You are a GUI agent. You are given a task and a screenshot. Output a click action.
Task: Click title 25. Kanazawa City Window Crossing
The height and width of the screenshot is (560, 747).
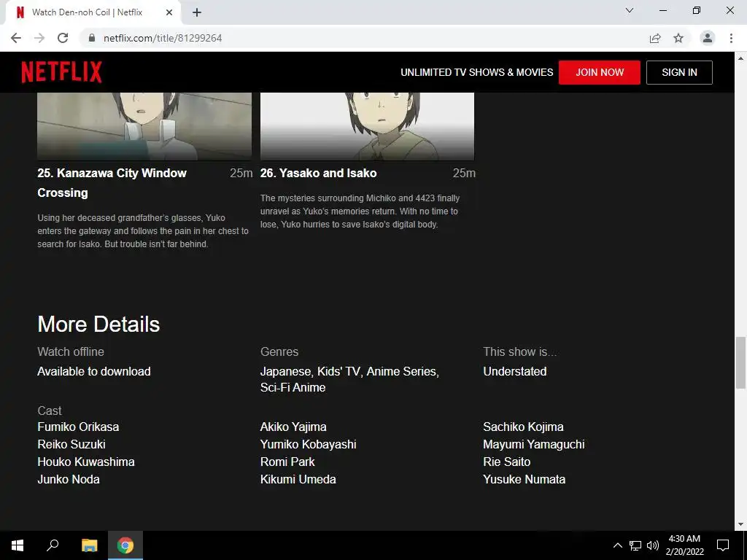(x=112, y=183)
